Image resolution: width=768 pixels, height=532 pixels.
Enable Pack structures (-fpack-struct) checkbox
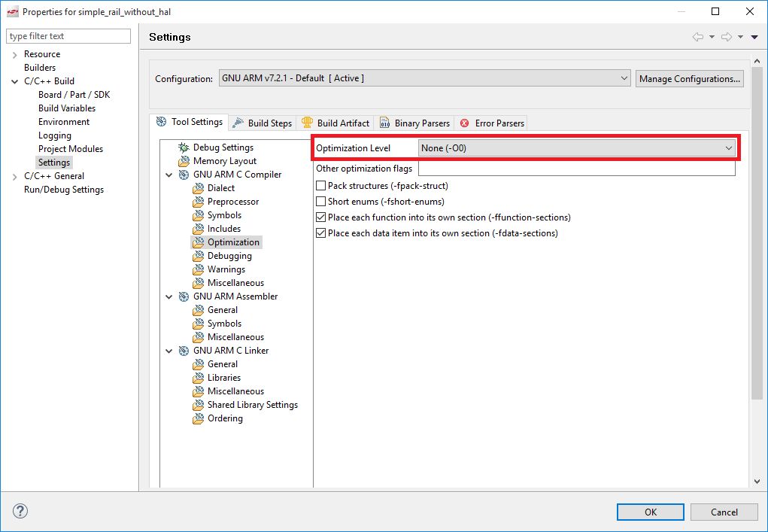coord(321,186)
